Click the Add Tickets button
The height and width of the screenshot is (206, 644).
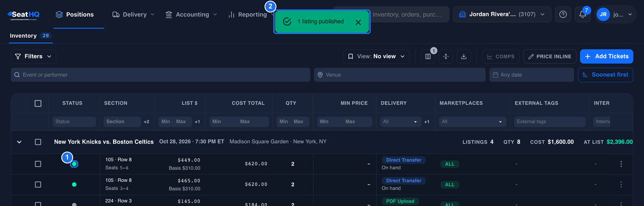(x=606, y=56)
